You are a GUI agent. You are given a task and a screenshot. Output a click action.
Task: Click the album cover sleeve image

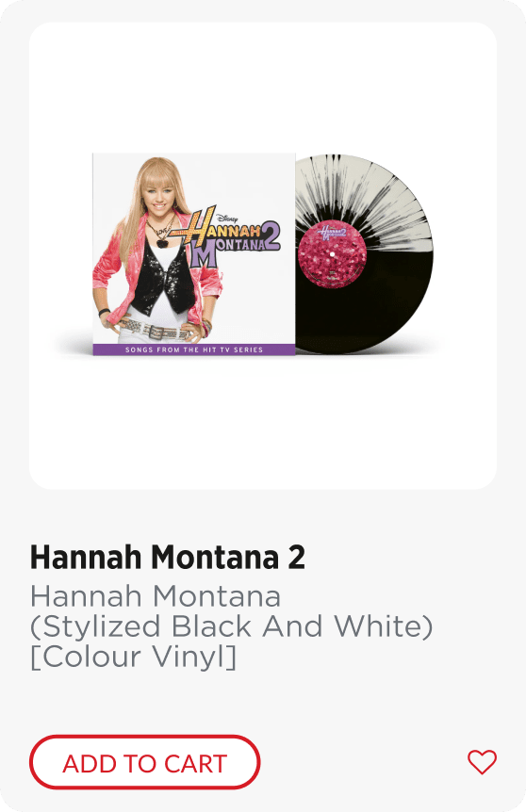click(194, 253)
